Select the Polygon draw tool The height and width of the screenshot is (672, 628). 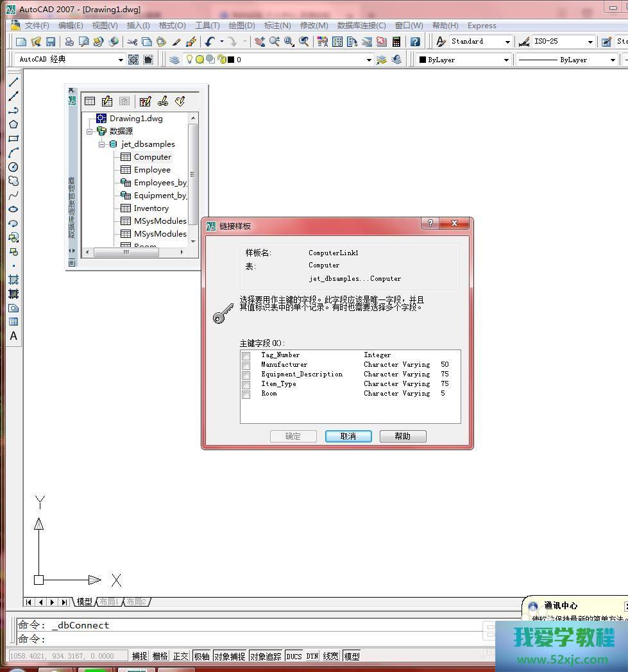13,124
